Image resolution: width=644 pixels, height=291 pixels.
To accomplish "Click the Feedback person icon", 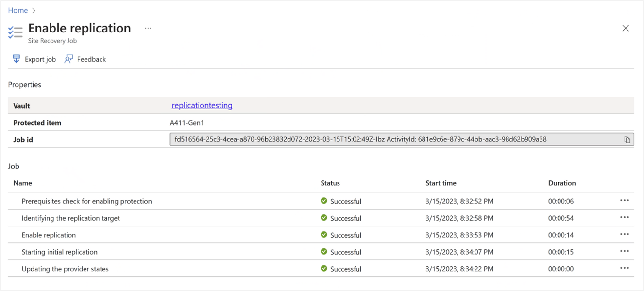I will click(68, 59).
